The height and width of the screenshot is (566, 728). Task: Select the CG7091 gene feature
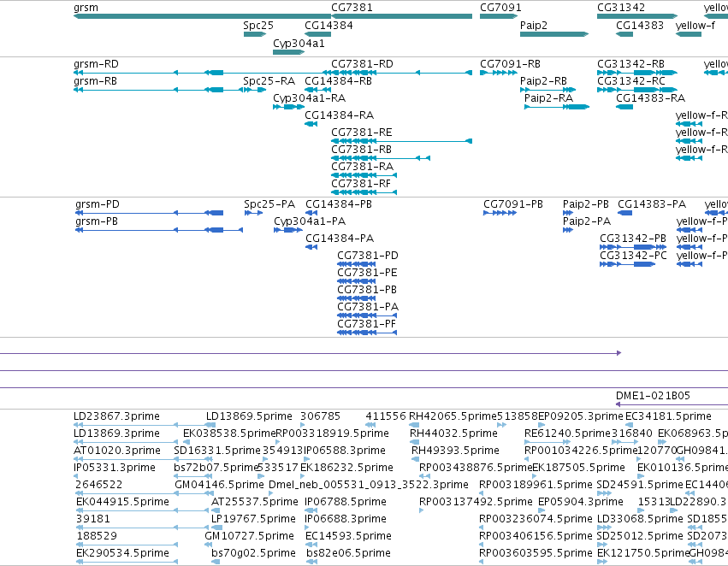499,16
